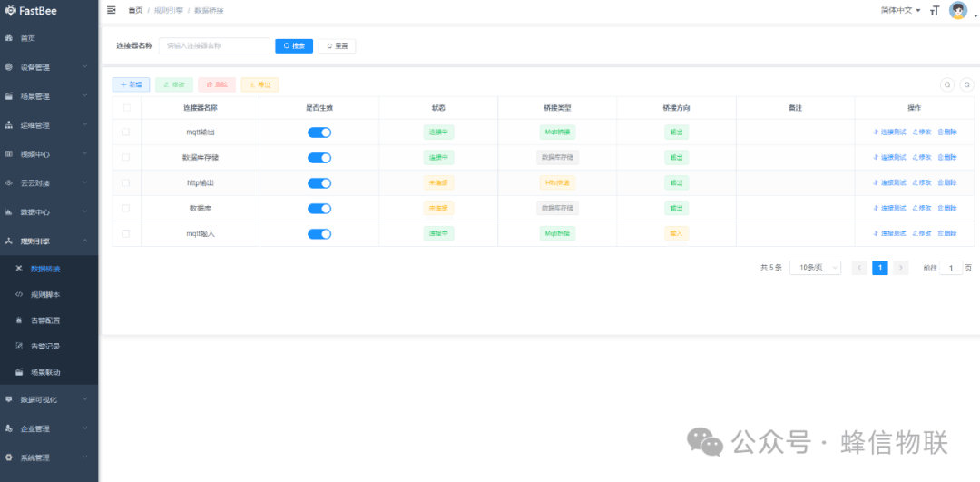Click the 云云对接 sidebar icon
The width and height of the screenshot is (980, 482).
(9, 183)
